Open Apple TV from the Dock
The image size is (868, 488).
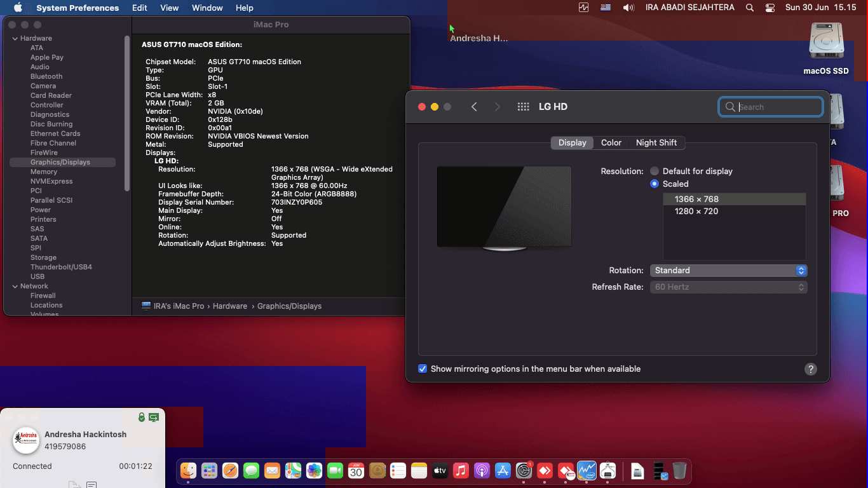pyautogui.click(x=440, y=471)
